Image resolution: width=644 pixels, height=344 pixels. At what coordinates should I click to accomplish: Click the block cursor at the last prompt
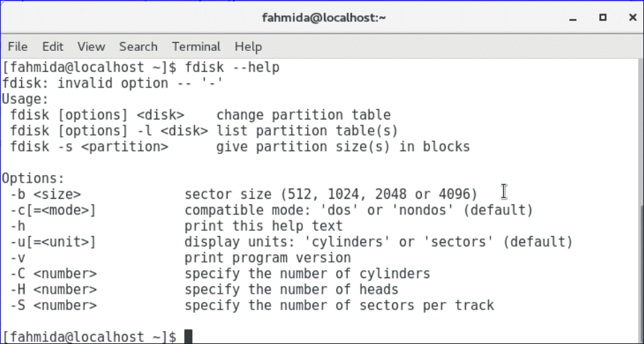click(x=189, y=337)
